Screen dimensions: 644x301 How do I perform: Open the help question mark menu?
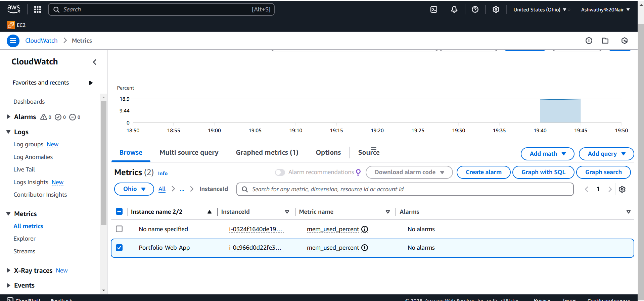[x=475, y=9]
